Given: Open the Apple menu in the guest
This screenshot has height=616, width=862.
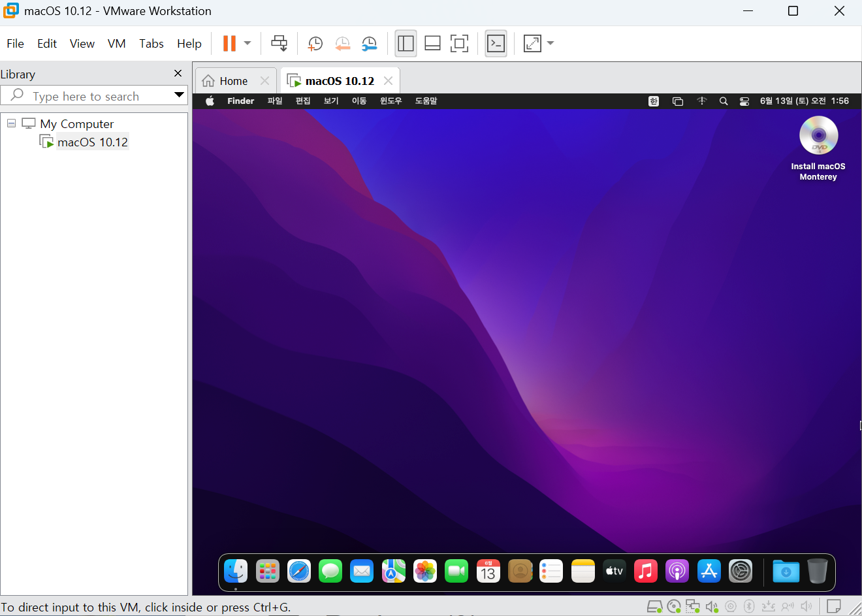Looking at the screenshot, I should 210,101.
